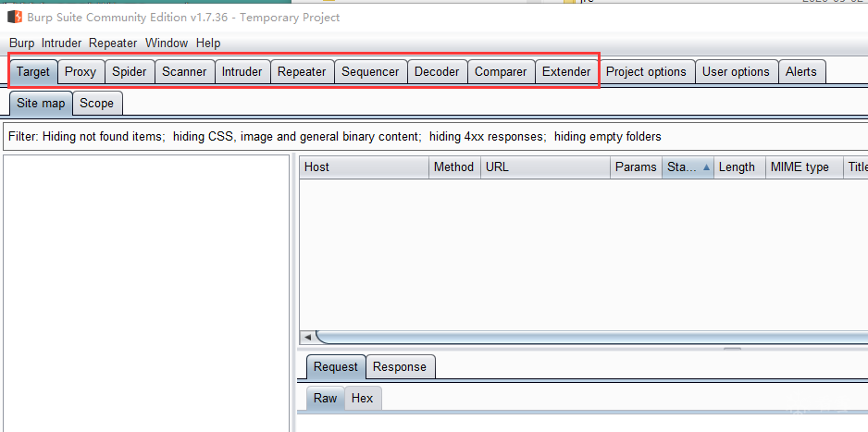Viewport: 868px width, 432px height.
Task: Open the Repeater menu in menu bar
Action: click(x=113, y=43)
